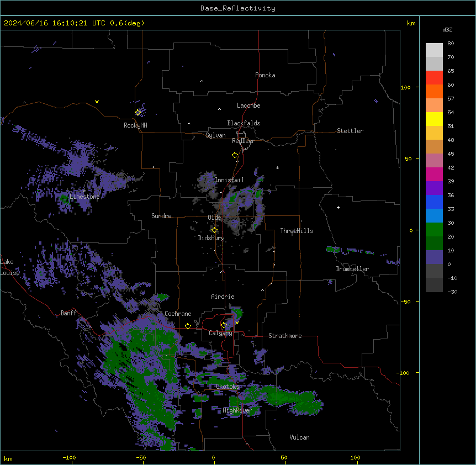
Task: Click the Lacombe city label
Action: 248,105
